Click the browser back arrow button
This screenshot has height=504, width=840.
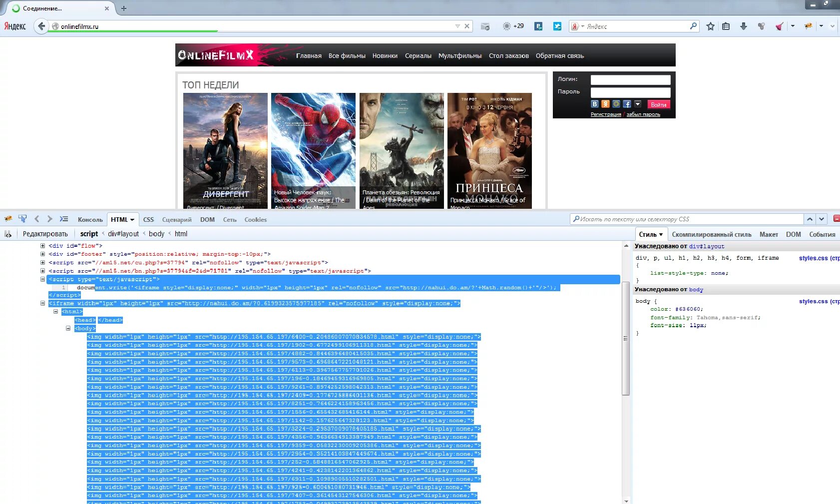pos(41,26)
